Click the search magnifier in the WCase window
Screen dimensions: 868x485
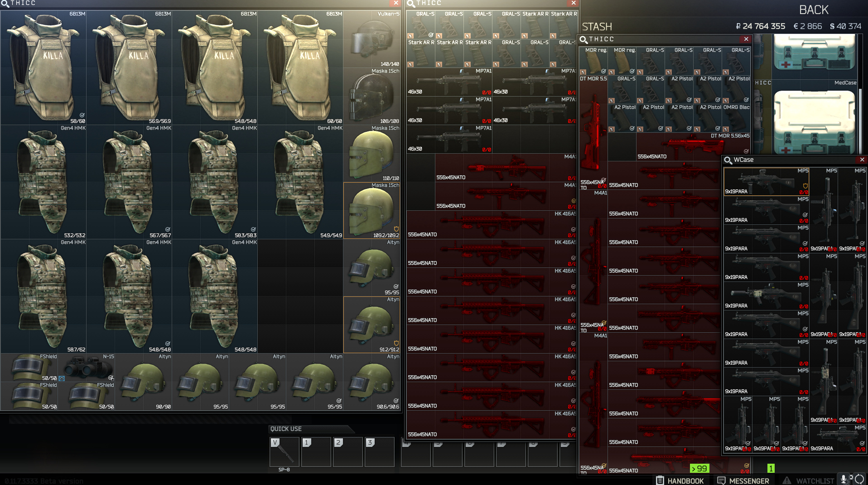pos(728,160)
